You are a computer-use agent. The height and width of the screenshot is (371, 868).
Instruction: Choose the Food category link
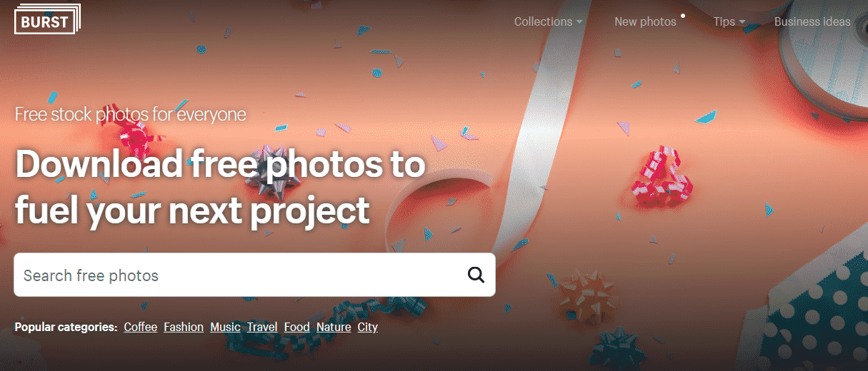(x=296, y=327)
